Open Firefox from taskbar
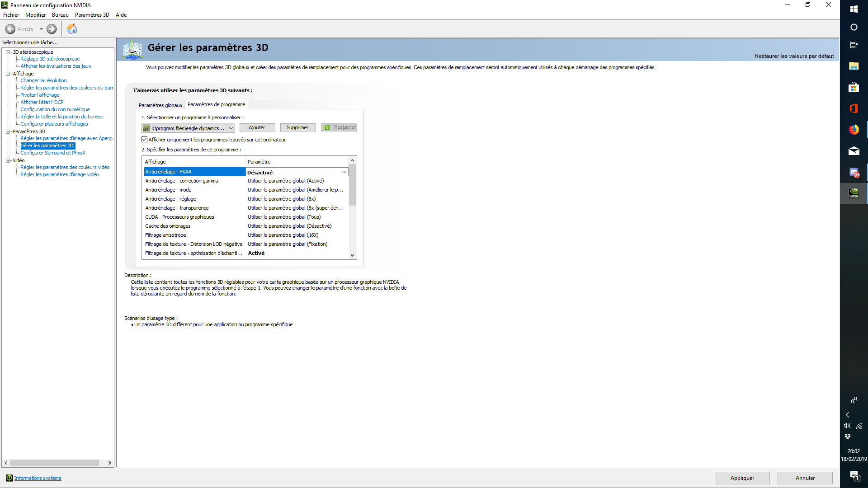 [854, 130]
